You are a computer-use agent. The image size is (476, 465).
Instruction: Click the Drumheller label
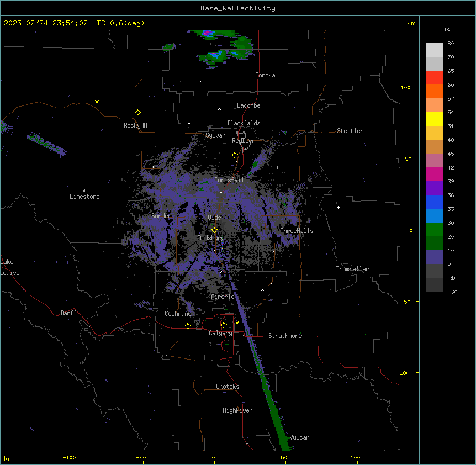coord(352,269)
